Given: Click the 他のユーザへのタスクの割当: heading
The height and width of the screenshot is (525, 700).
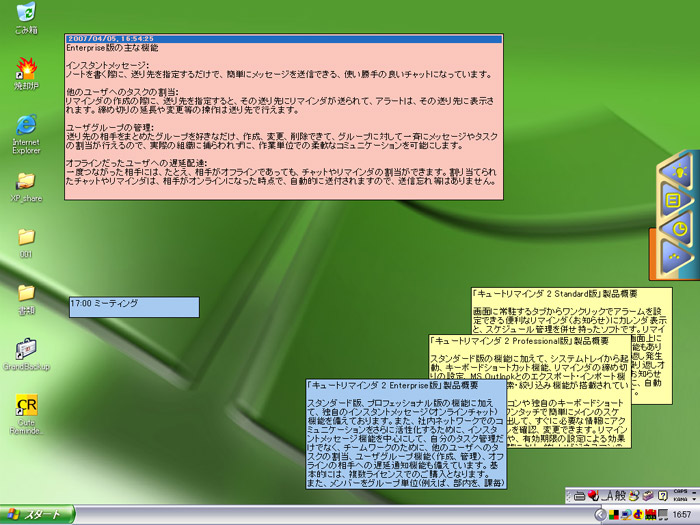Looking at the screenshot, I should 122,92.
